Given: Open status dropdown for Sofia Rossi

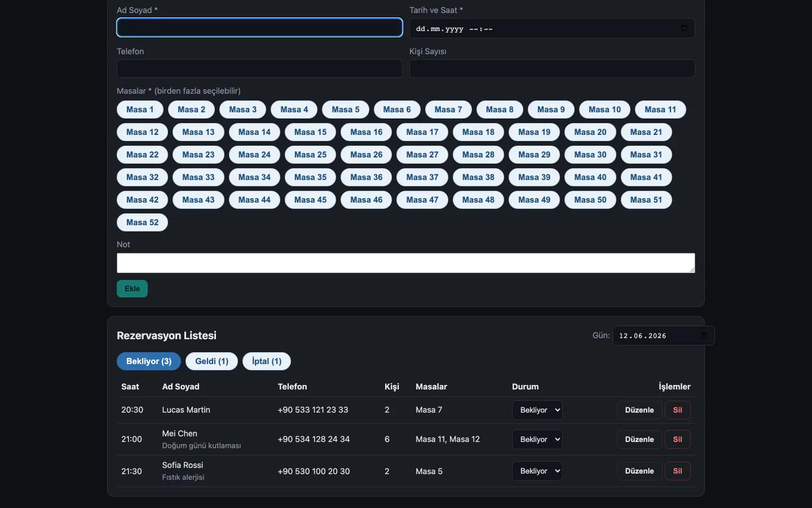Looking at the screenshot, I should [537, 471].
